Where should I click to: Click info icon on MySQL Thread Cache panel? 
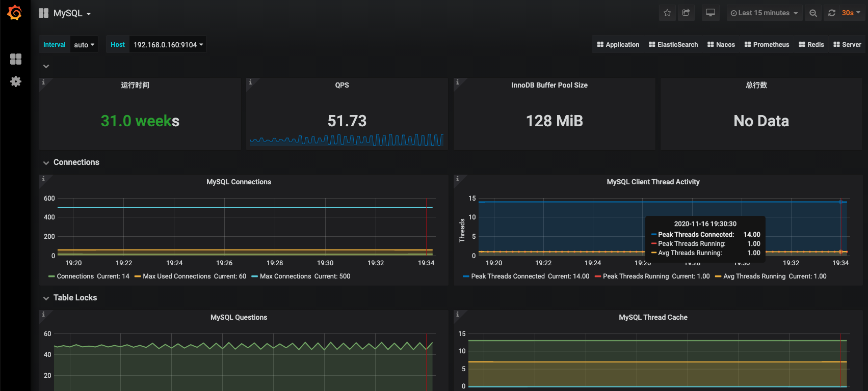[x=458, y=314]
